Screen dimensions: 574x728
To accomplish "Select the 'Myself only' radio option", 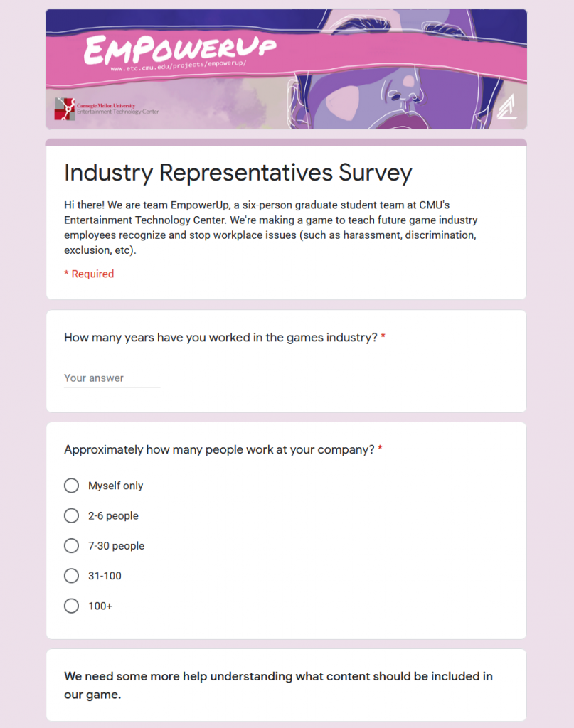I will pos(72,486).
